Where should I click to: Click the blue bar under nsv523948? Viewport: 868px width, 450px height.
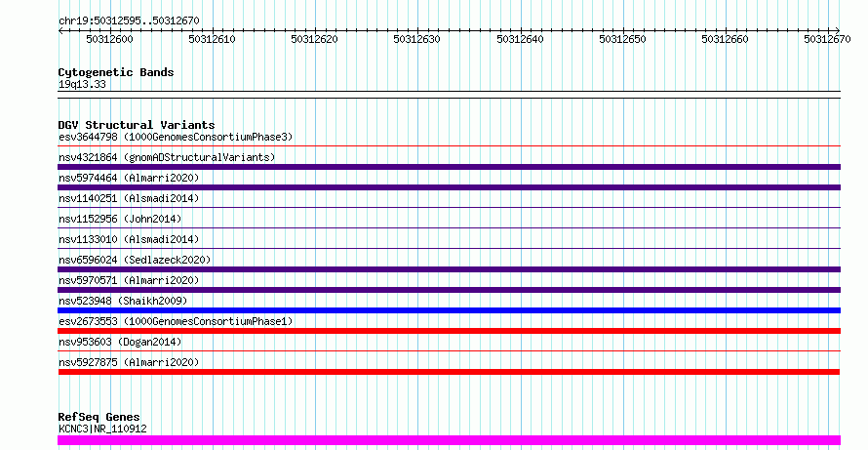pyautogui.click(x=449, y=310)
